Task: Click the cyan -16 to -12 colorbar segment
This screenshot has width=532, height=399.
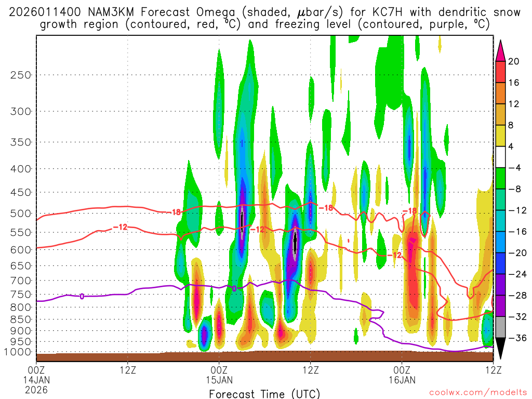Action: pos(500,221)
